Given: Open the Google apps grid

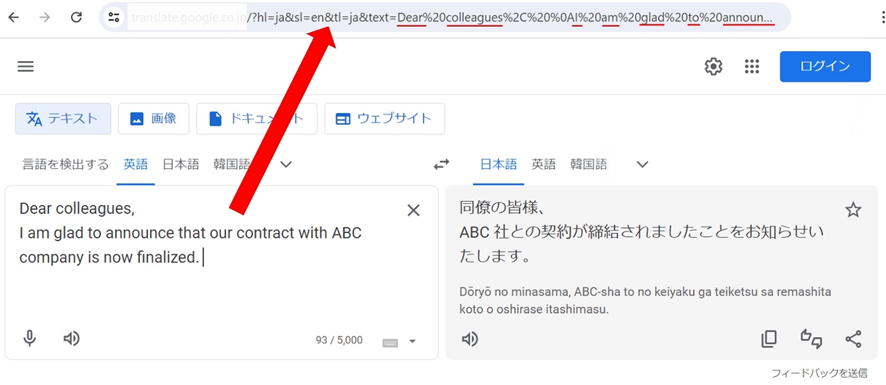Looking at the screenshot, I should click(752, 67).
